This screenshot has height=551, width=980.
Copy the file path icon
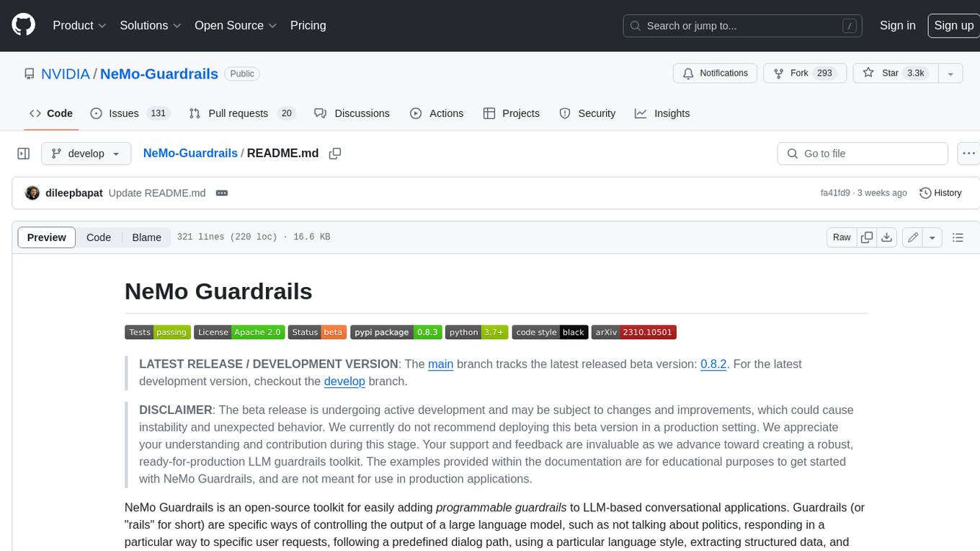(x=335, y=154)
